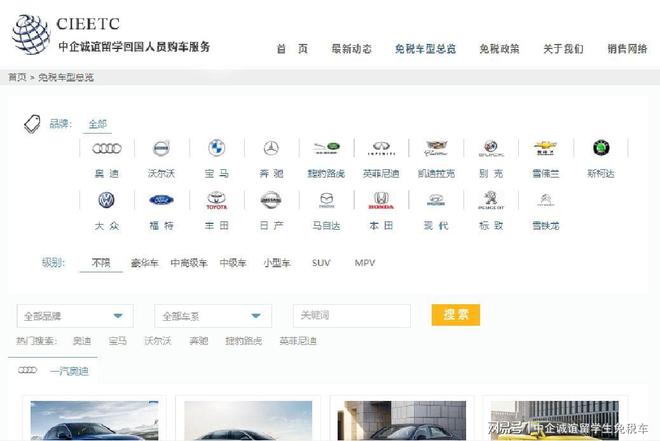
Task: Filter by 豪华车 level
Action: click(x=144, y=263)
